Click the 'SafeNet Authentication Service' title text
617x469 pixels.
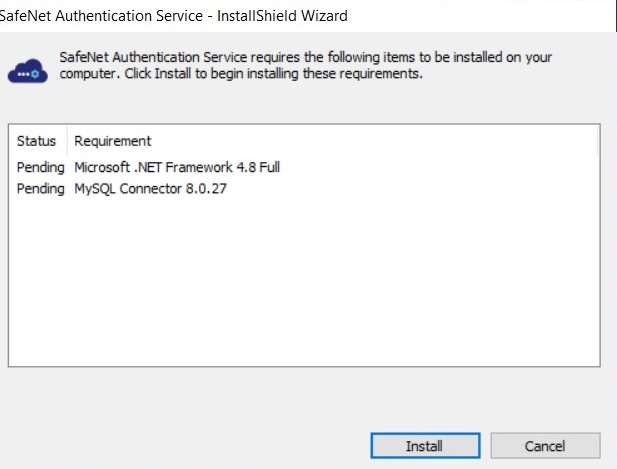click(x=96, y=15)
